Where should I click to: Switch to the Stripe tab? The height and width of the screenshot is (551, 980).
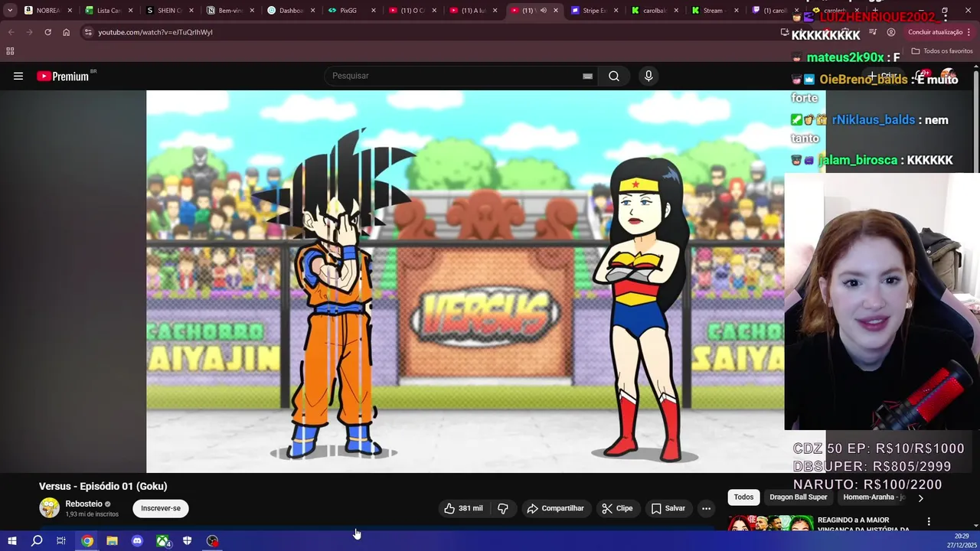click(x=593, y=11)
